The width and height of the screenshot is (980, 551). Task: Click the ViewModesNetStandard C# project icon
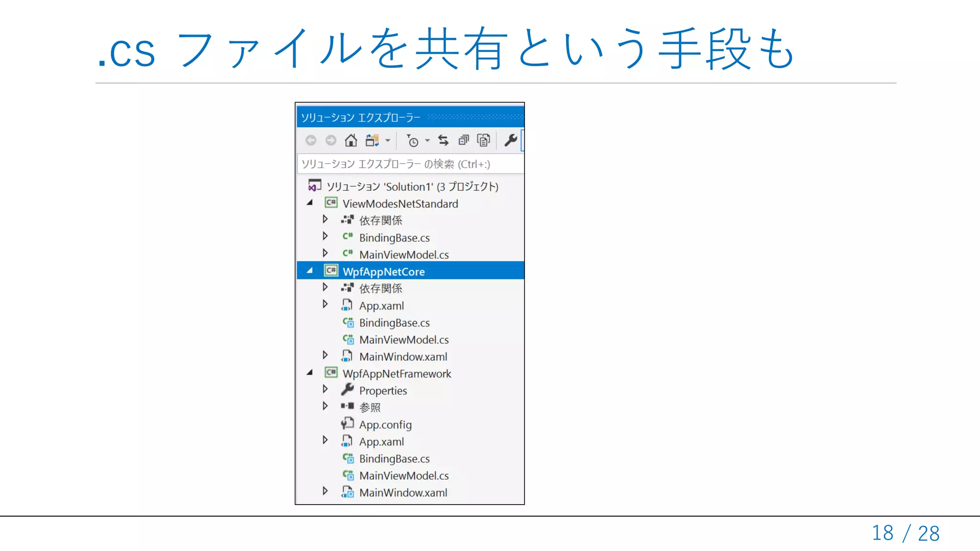click(331, 203)
